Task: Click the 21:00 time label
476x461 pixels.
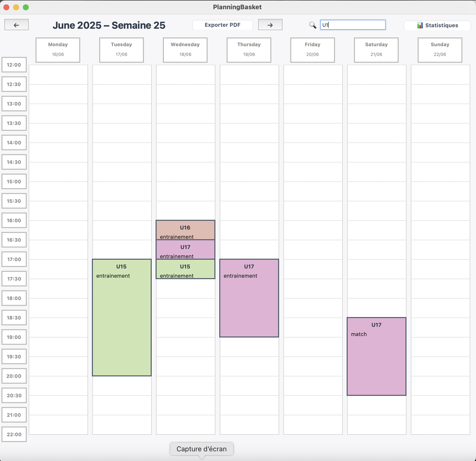Action: (x=14, y=415)
